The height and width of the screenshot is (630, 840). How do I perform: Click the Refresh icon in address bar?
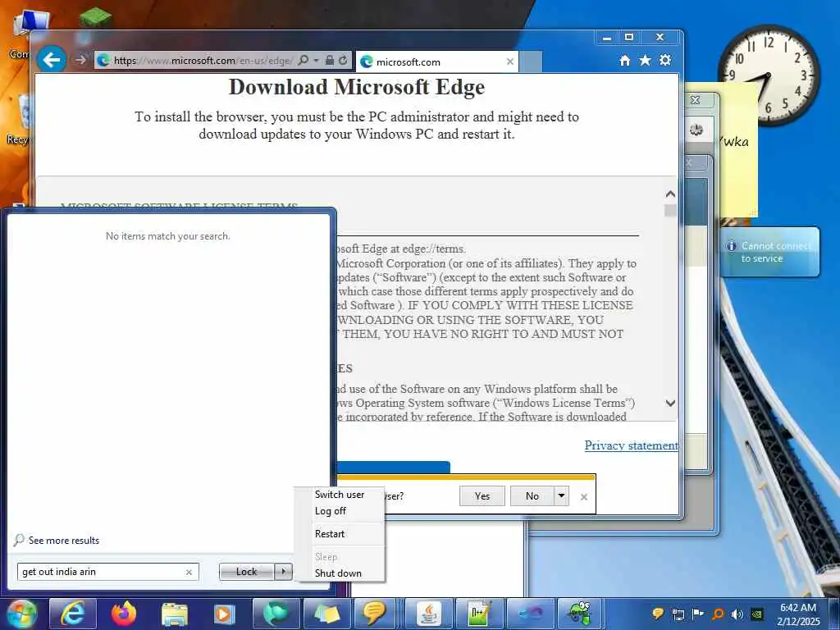[343, 61]
